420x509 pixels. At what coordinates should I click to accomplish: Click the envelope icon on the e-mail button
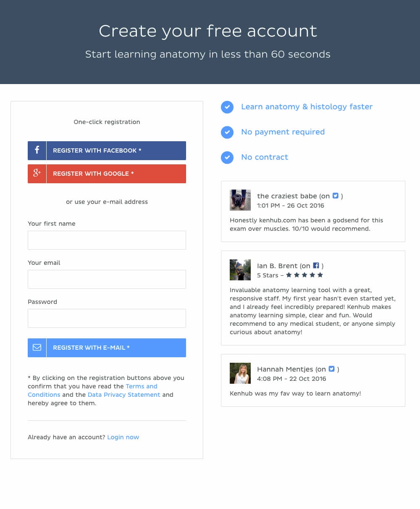(37, 348)
